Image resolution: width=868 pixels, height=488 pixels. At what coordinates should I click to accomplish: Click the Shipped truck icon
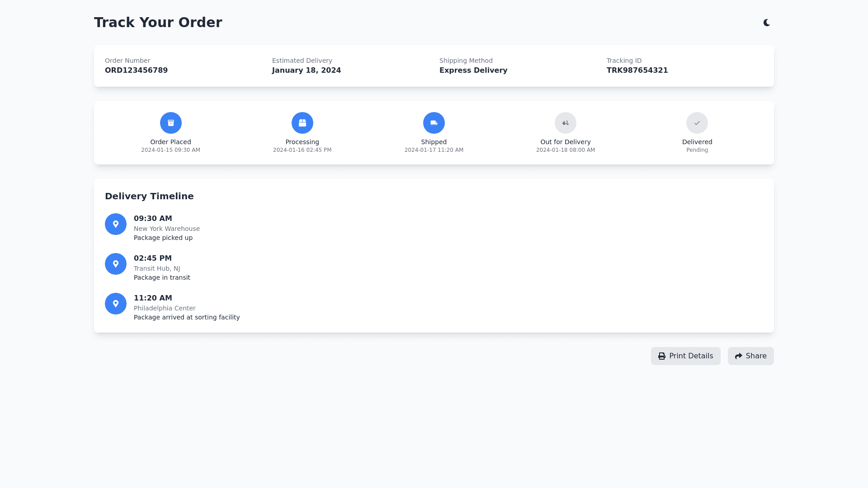tap(434, 123)
